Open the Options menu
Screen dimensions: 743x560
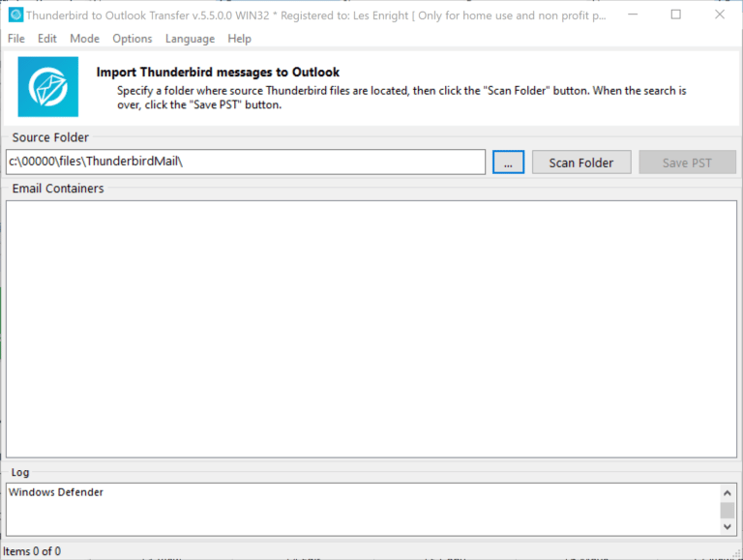(133, 39)
